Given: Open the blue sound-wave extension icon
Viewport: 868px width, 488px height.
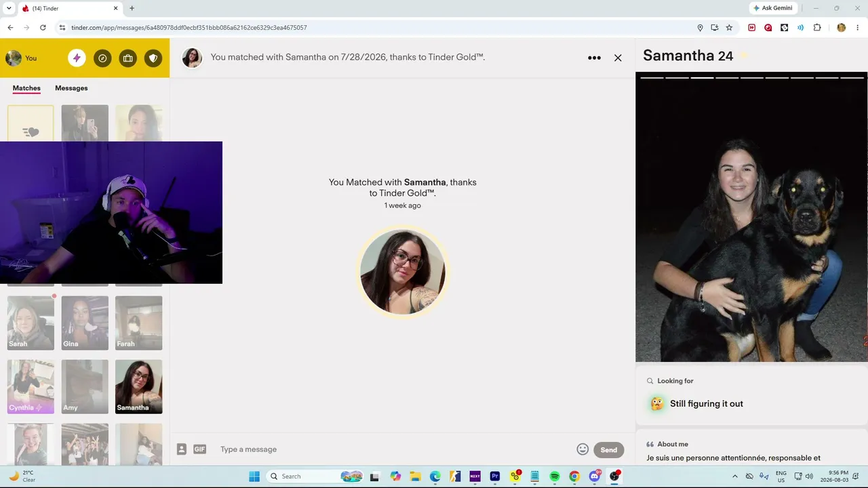Looking at the screenshot, I should coord(801,28).
